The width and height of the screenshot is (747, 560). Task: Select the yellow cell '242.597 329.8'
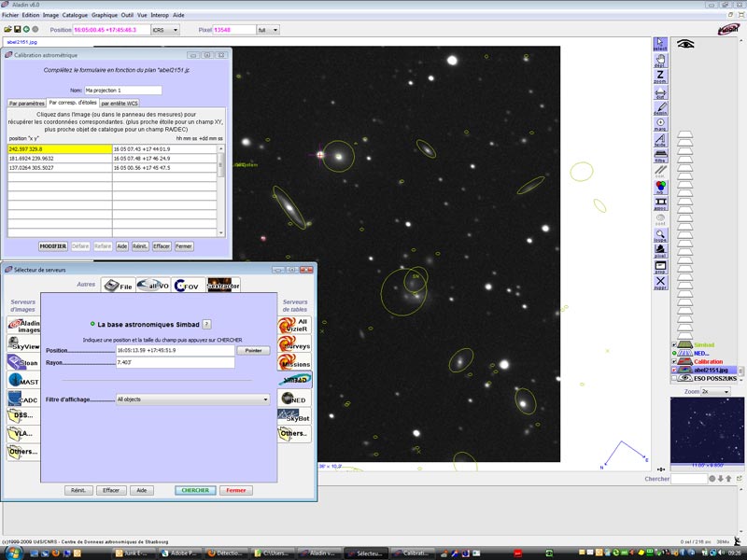(x=60, y=149)
